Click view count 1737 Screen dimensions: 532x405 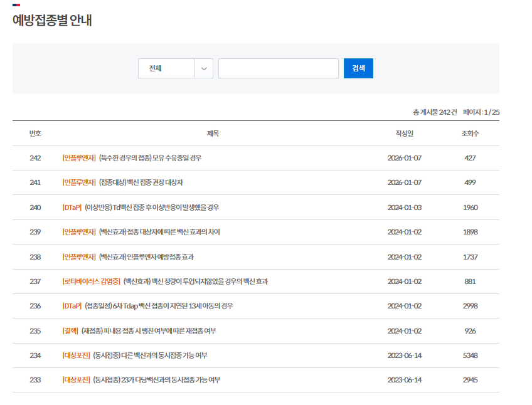click(x=471, y=257)
